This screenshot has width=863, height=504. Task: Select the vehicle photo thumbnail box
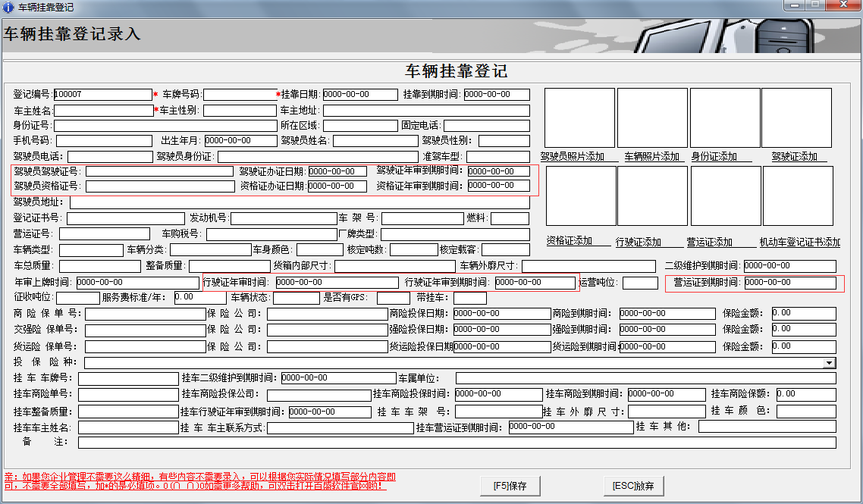pos(652,117)
